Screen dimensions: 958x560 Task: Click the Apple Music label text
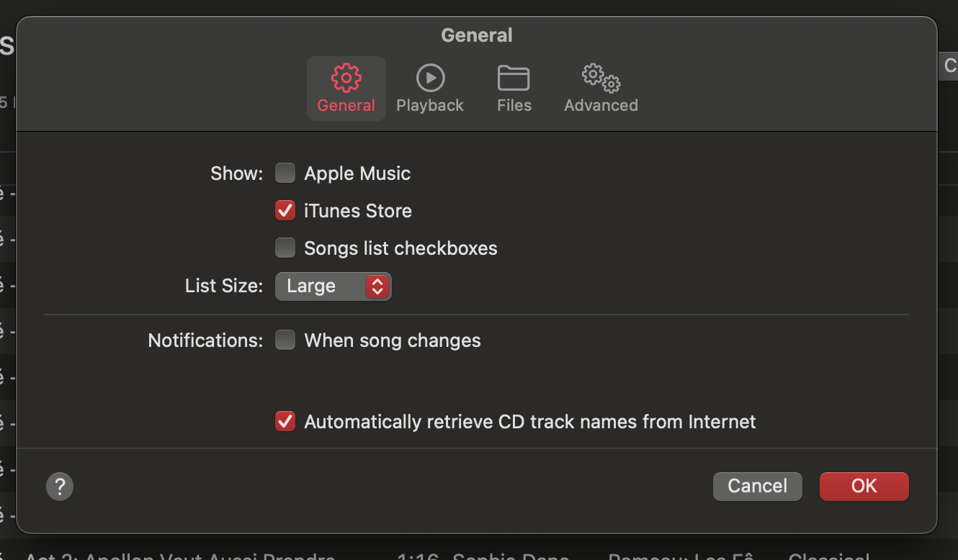pos(357,173)
